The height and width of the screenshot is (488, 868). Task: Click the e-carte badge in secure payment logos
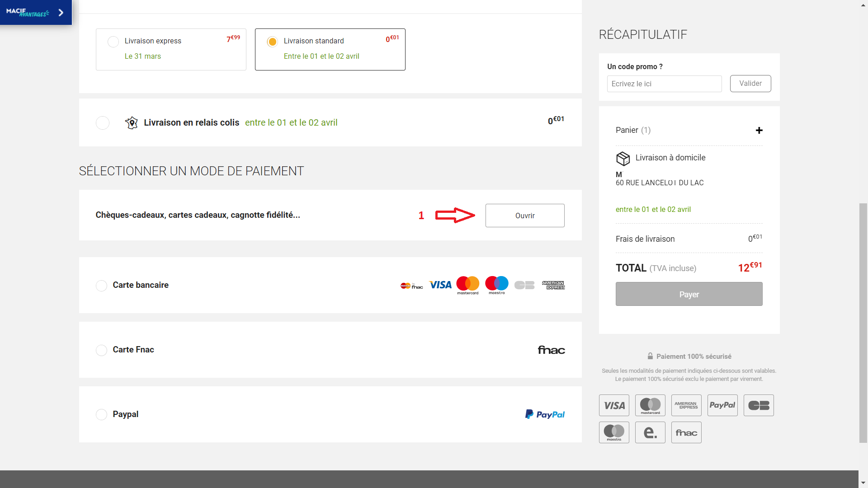point(650,432)
